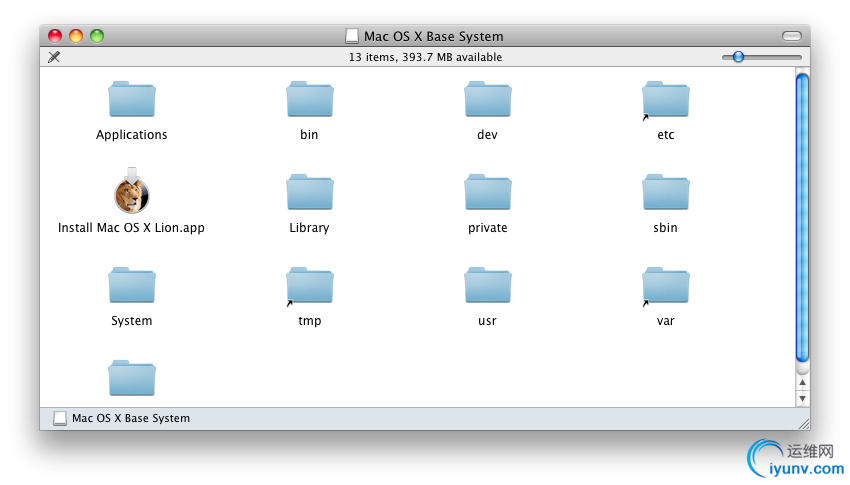850x485 pixels.
Task: Click the 'System' folder name label
Action: tap(132, 321)
